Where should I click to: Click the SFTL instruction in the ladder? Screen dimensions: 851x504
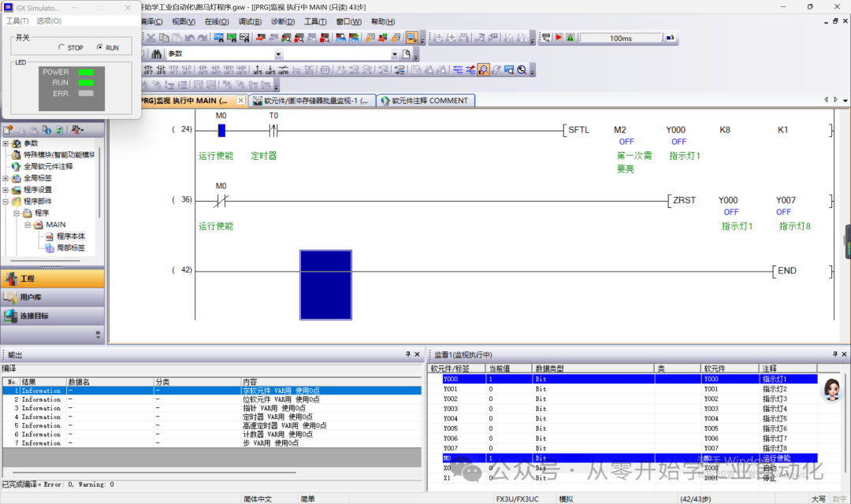click(x=578, y=130)
